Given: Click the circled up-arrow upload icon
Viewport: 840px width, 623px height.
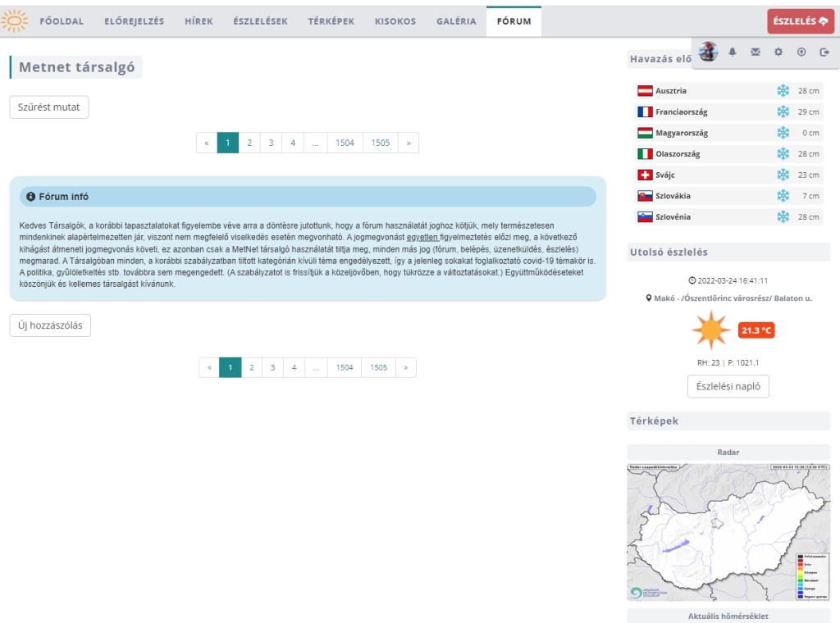Looking at the screenshot, I should coord(801,52).
